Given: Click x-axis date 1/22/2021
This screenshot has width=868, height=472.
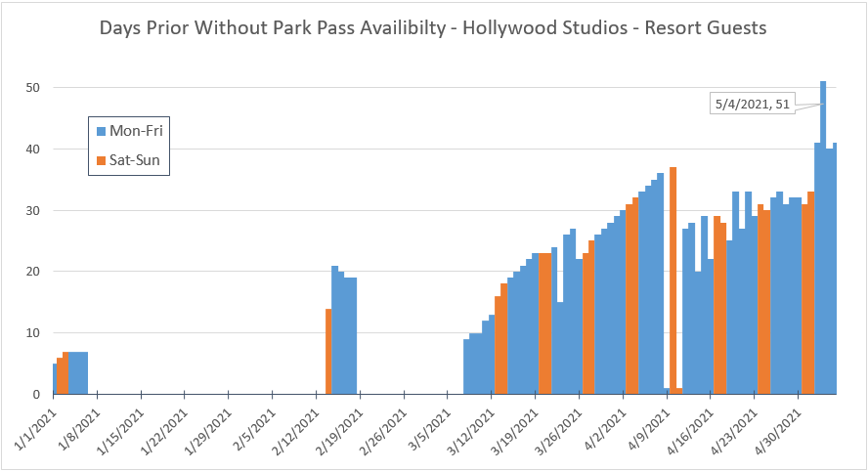Looking at the screenshot, I should click(164, 432).
